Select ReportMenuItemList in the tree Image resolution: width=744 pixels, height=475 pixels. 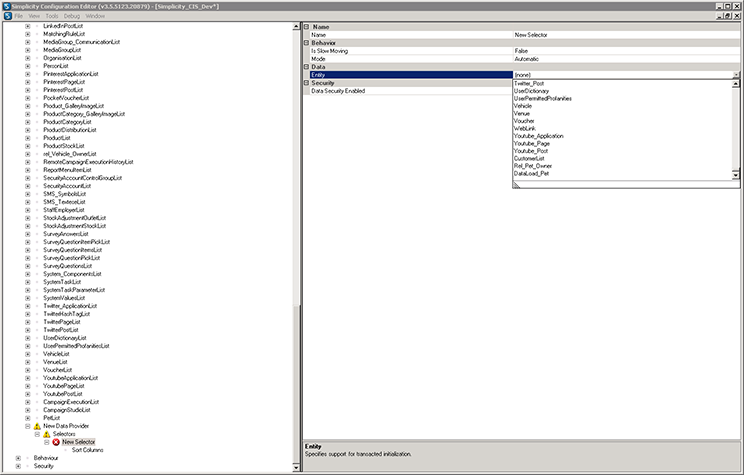pyautogui.click(x=67, y=170)
